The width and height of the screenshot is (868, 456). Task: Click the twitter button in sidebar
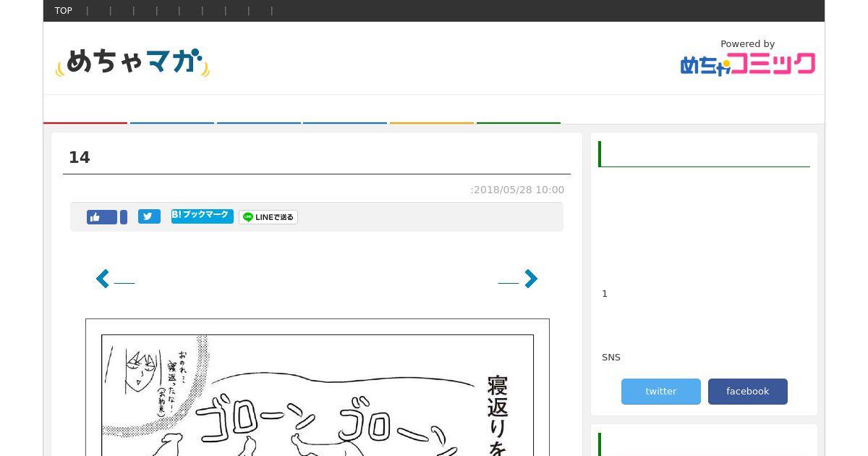point(661,392)
